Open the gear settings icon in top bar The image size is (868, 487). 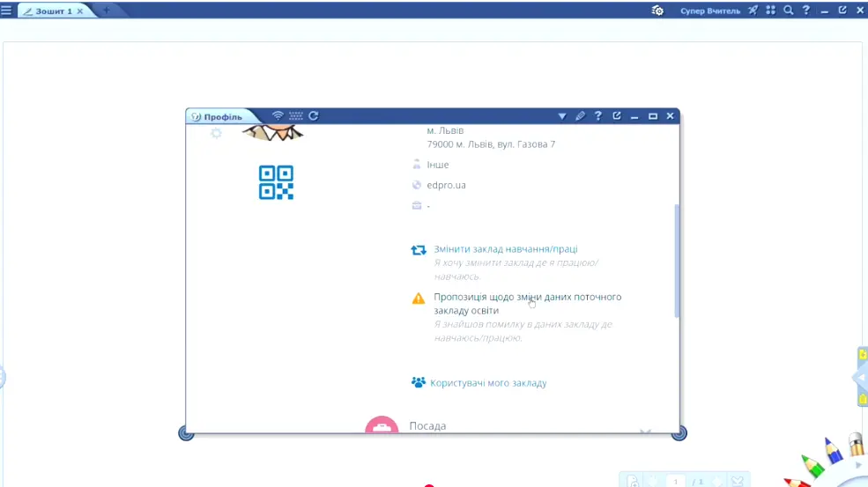(x=657, y=11)
